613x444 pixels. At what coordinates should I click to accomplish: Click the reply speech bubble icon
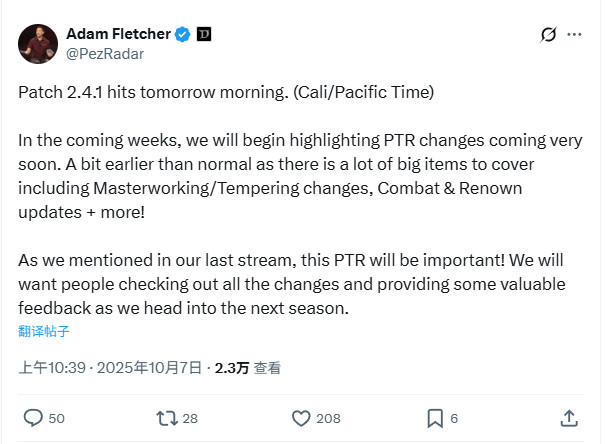tap(32, 417)
